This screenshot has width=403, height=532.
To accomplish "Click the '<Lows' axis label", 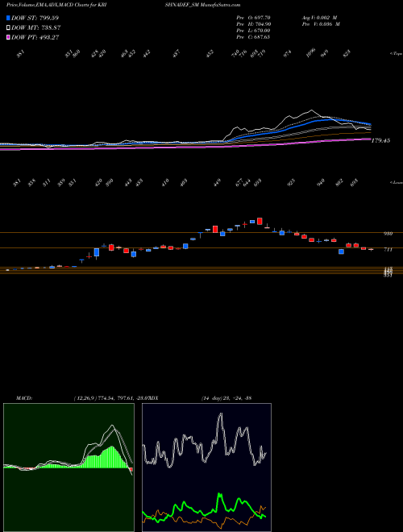I will click(x=396, y=182).
